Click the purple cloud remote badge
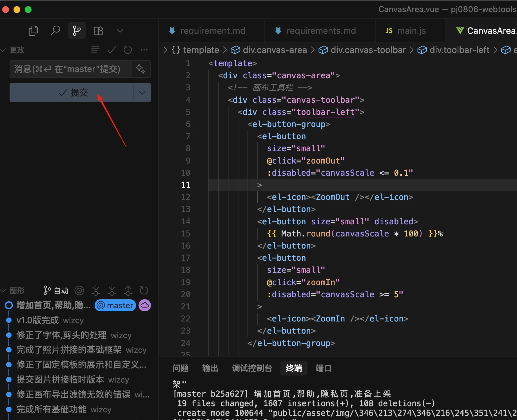This screenshot has height=420, width=517. click(145, 305)
